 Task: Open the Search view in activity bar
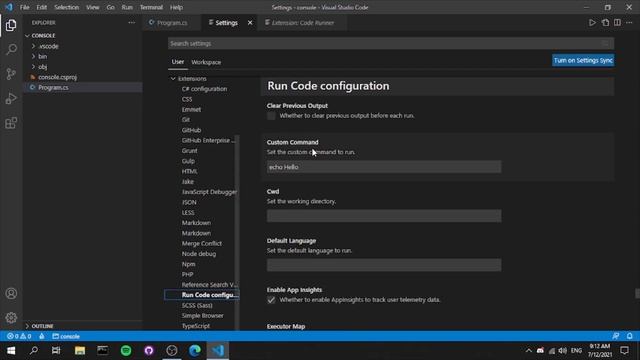click(x=11, y=49)
